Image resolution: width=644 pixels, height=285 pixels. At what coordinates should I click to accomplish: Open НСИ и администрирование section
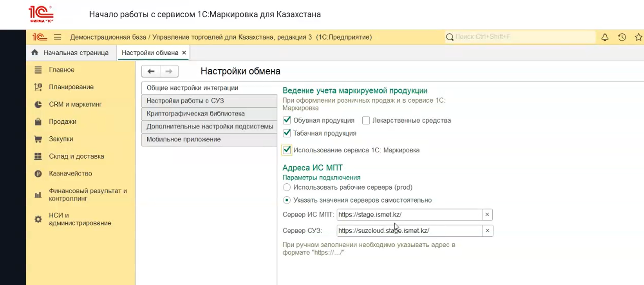[80, 219]
